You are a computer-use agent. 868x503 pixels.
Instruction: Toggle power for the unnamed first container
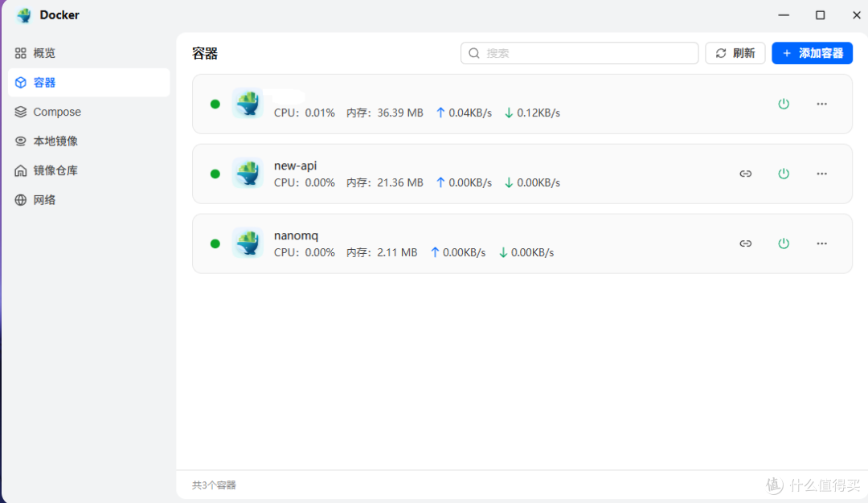pos(784,104)
